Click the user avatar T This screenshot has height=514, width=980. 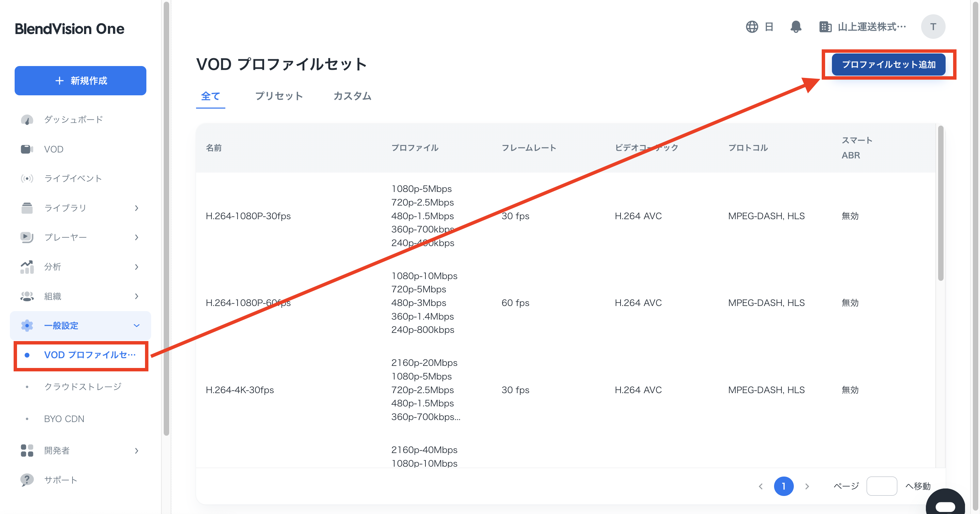tap(933, 27)
